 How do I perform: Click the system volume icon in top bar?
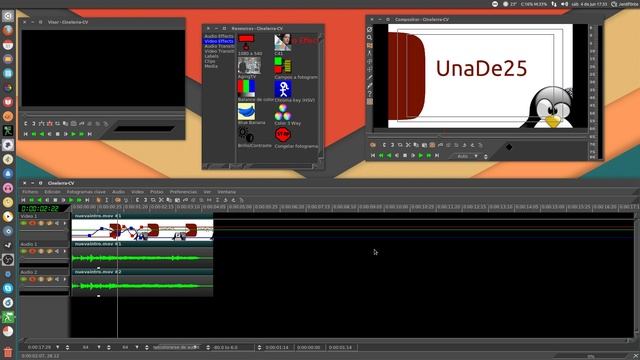(564, 4)
